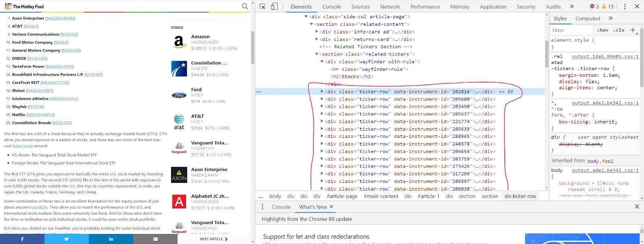Open the console drawer kebab menu
The image size is (644, 244).
[262, 207]
